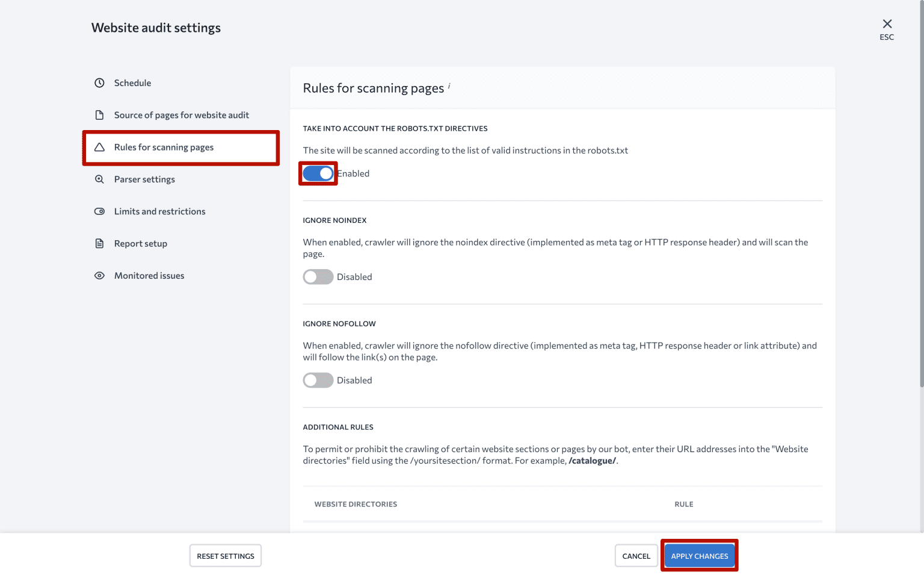Screen dimensions: 924x578
Task: Switch to Parser settings
Action: (x=144, y=179)
